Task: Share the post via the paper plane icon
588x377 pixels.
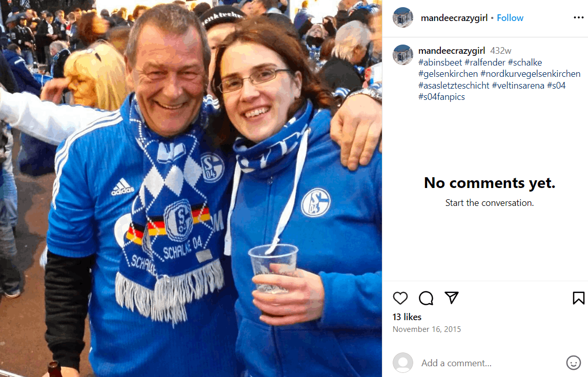Action: click(452, 298)
